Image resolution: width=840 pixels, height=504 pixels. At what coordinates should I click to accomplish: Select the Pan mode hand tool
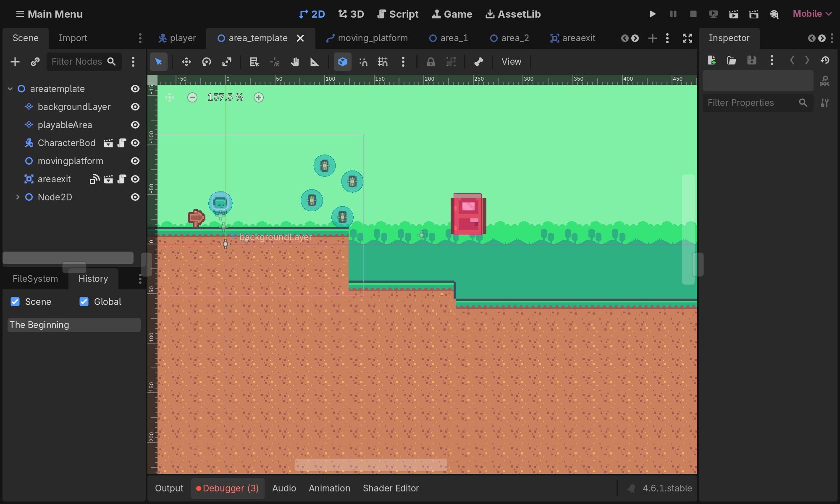click(294, 62)
